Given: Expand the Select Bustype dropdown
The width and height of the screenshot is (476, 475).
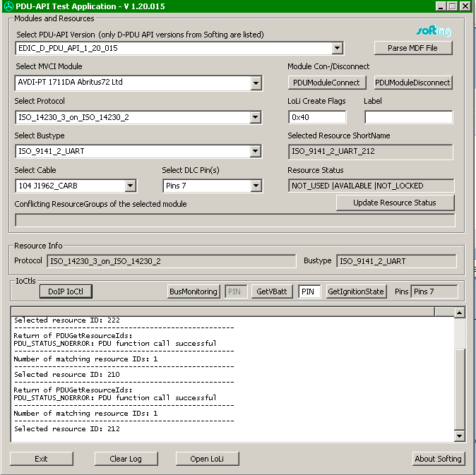Looking at the screenshot, I should click(x=256, y=152).
